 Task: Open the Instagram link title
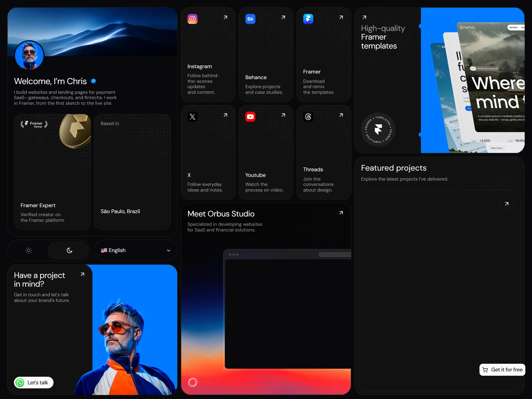click(200, 66)
